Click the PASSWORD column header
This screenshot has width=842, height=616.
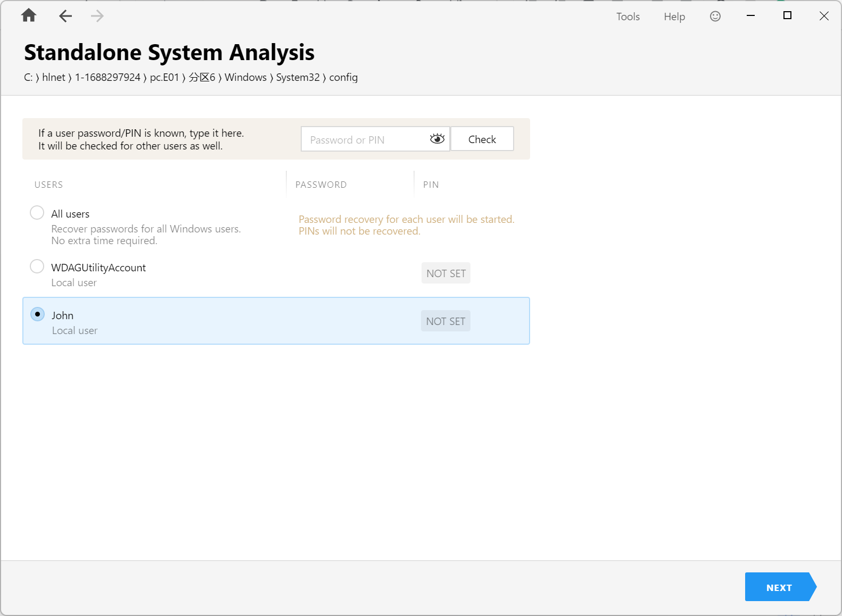[321, 185]
